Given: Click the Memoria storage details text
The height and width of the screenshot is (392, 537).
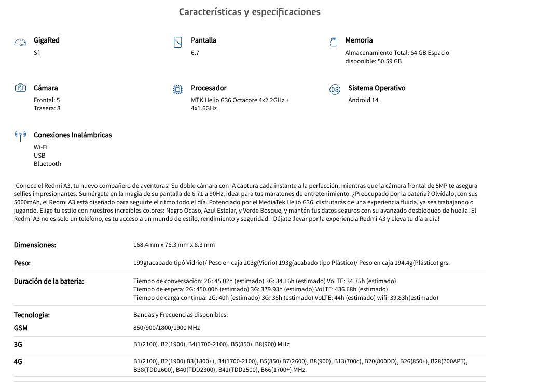Looking at the screenshot, I should click(397, 57).
